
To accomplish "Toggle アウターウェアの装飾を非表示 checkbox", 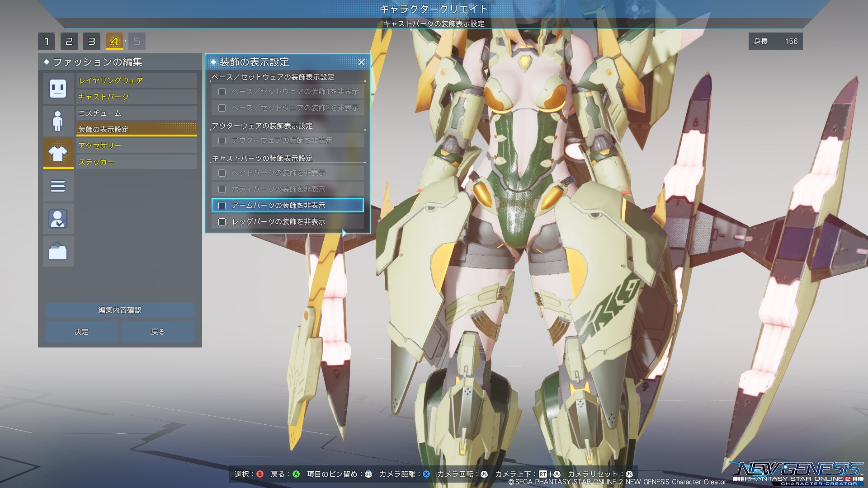I will tap(222, 141).
